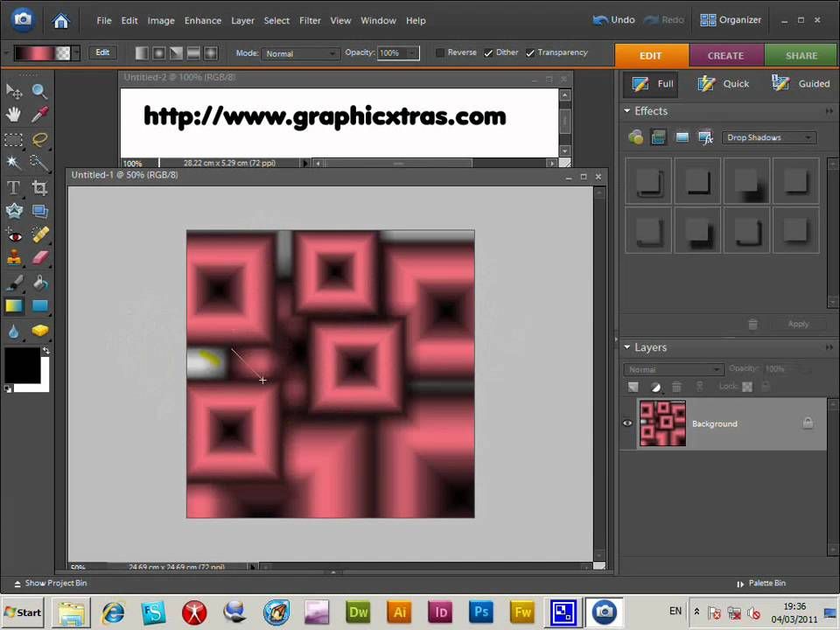Open the gradient Mode dropdown
Viewport: 840px width, 630px height.
coord(300,53)
